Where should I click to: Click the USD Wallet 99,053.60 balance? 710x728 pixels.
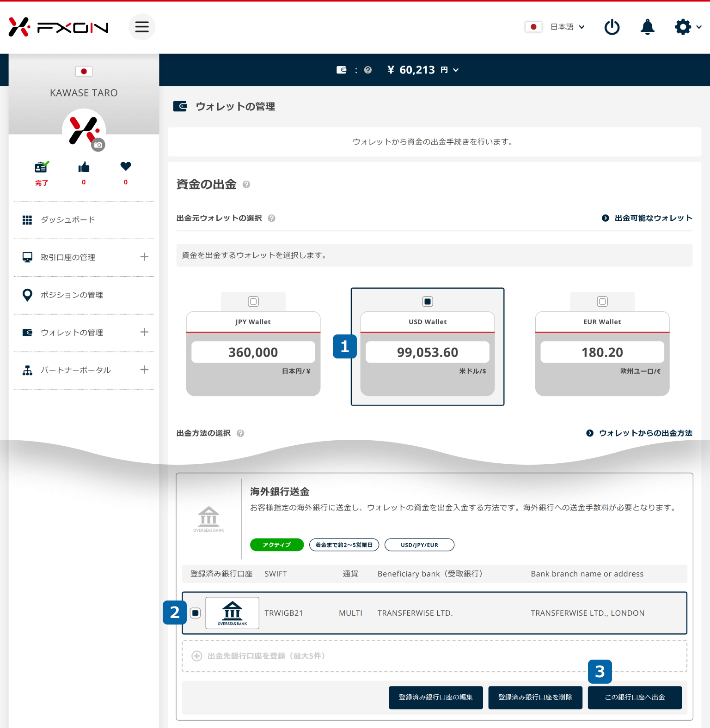pos(428,352)
